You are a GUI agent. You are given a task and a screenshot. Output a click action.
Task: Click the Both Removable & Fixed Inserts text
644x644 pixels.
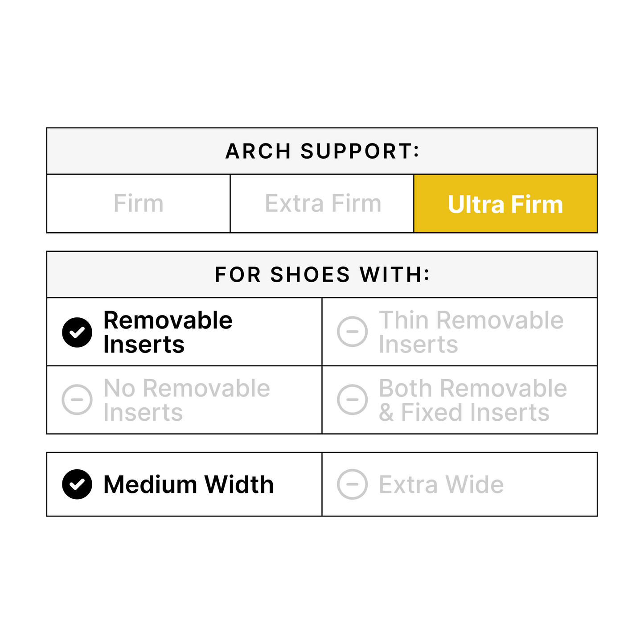[472, 400]
